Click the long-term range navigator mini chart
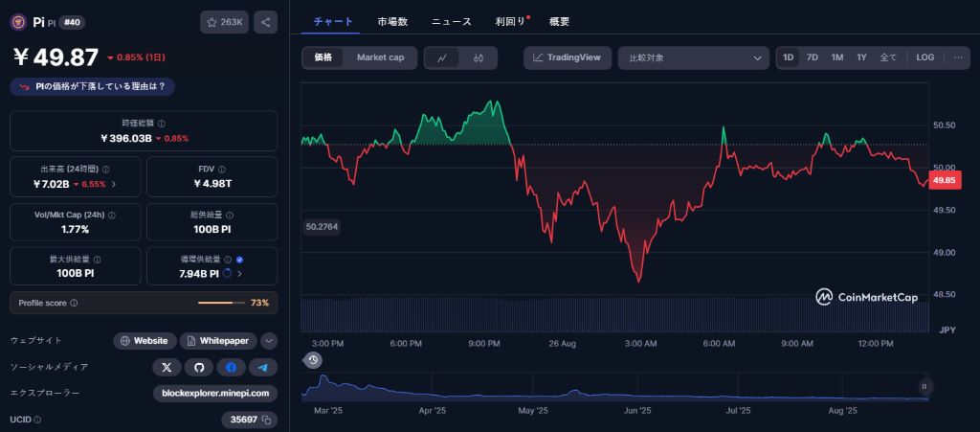The width and height of the screenshot is (980, 432). 615,386
